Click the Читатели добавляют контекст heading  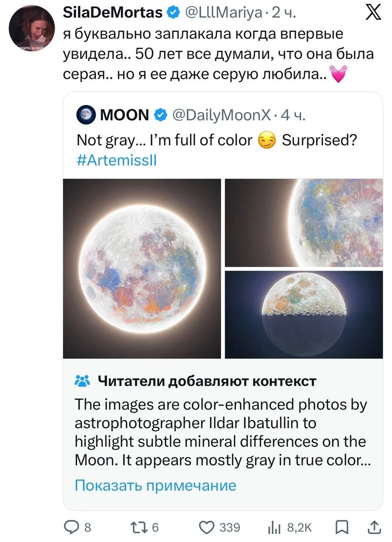[x=207, y=381]
